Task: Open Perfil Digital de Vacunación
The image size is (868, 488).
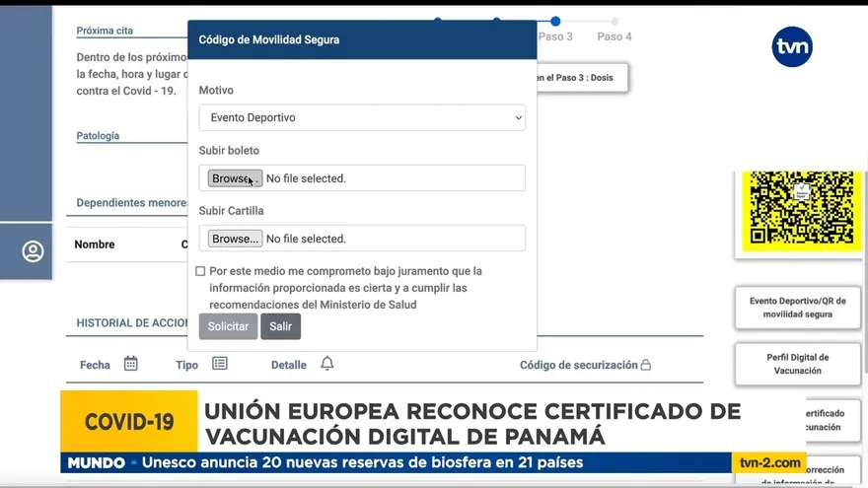Action: pos(798,364)
